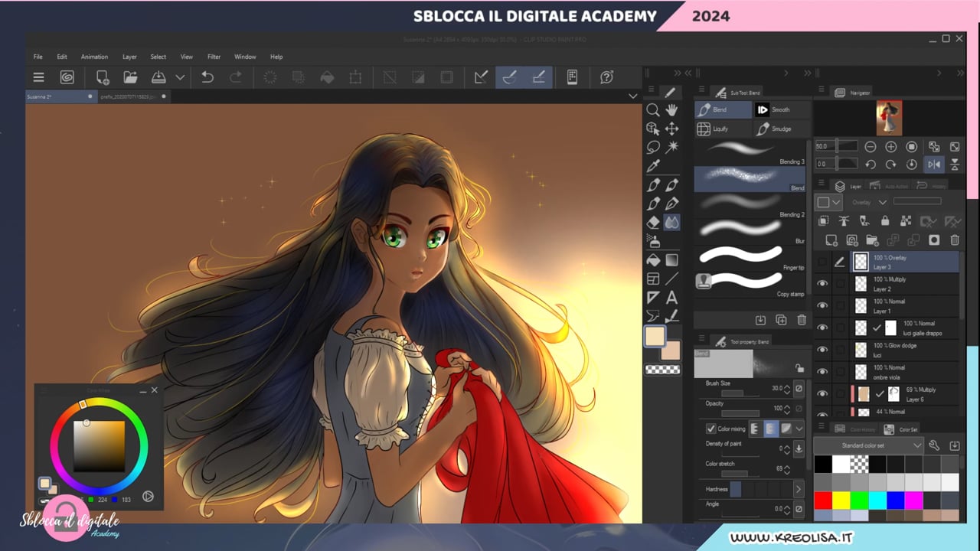The image size is (980, 551).
Task: Open the Filter menu
Action: (214, 57)
